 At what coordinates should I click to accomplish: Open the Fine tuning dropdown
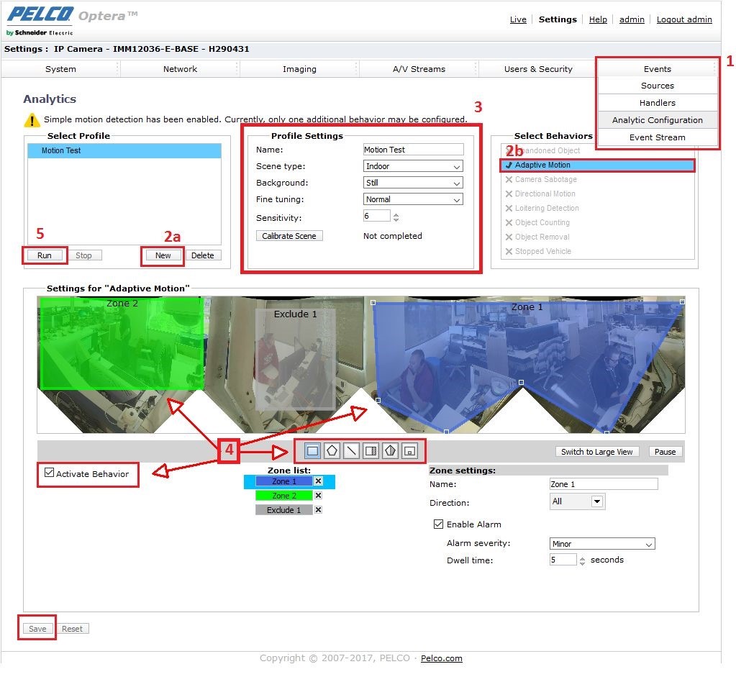point(413,199)
